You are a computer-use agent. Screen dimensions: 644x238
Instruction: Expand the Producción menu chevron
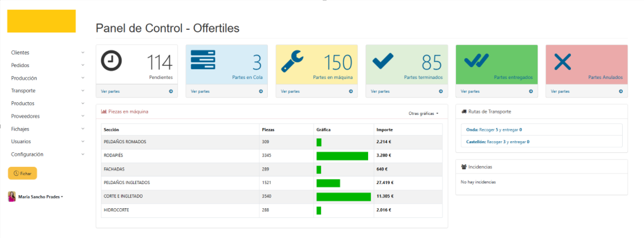pos(83,78)
